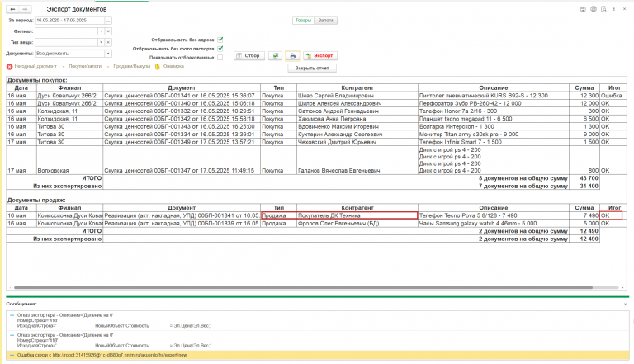Toggle Отбраковывать без адреса checkbox
The image size is (634, 364).
tap(220, 40)
